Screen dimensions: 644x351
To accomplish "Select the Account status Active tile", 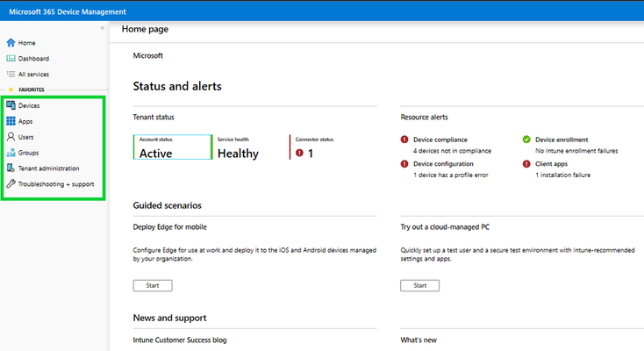I will pos(173,147).
